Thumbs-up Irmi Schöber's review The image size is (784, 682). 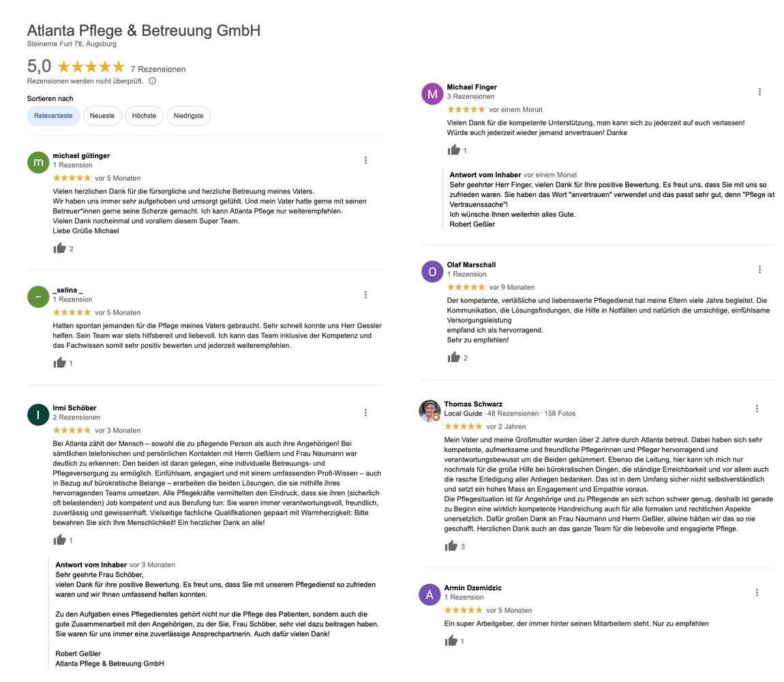pos(59,540)
